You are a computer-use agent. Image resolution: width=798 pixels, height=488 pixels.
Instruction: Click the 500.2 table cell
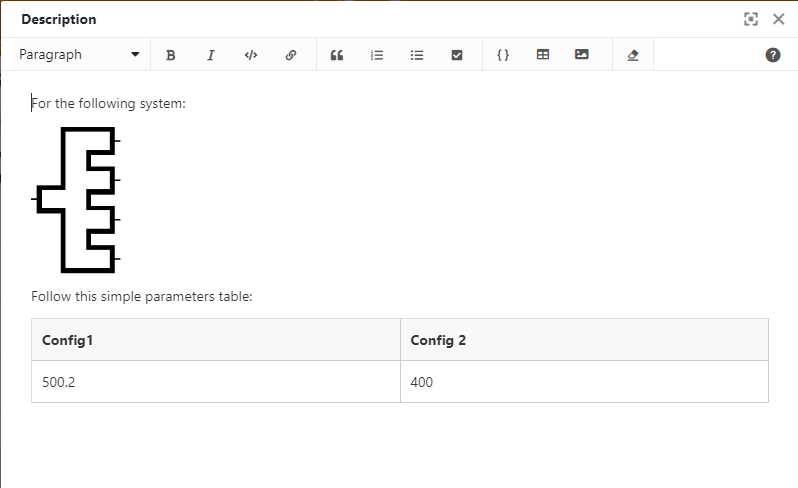pyautogui.click(x=216, y=382)
